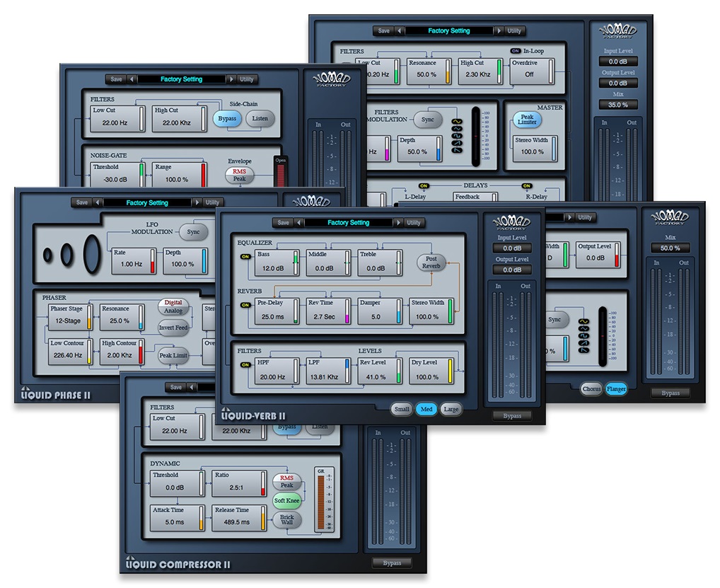
Task: Adjust the Bass slider in Liquid-Verb II
Action: tap(295, 263)
